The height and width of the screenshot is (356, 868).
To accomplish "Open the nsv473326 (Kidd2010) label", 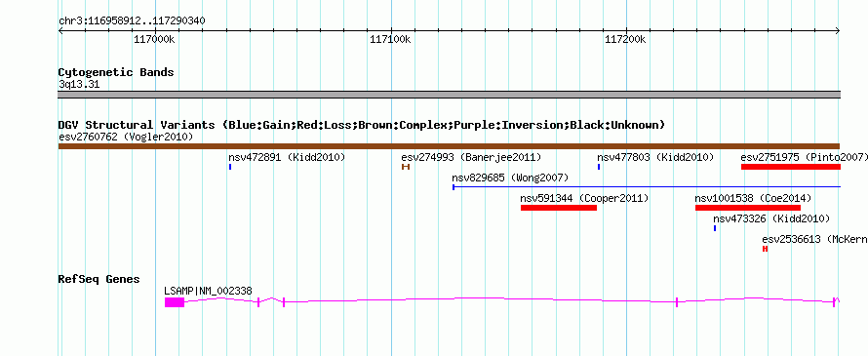I will 771,218.
